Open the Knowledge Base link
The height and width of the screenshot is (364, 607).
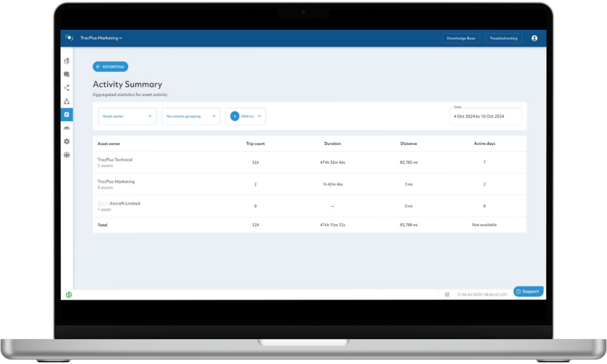461,38
